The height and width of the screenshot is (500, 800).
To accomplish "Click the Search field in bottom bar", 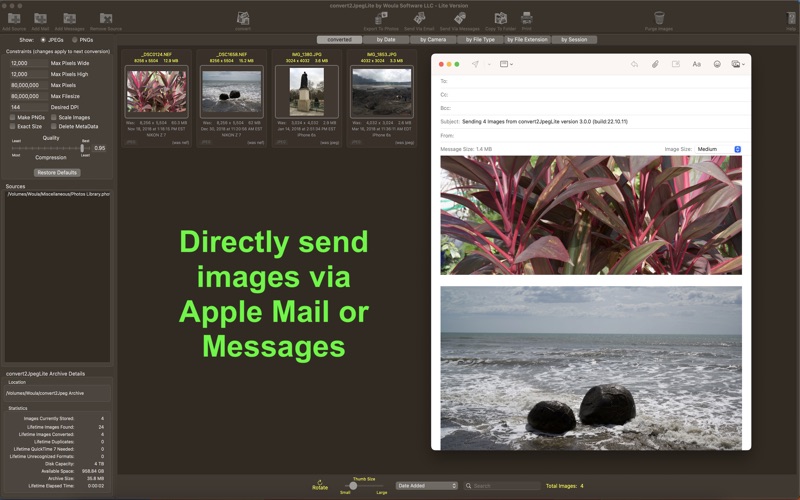I will tap(502, 486).
